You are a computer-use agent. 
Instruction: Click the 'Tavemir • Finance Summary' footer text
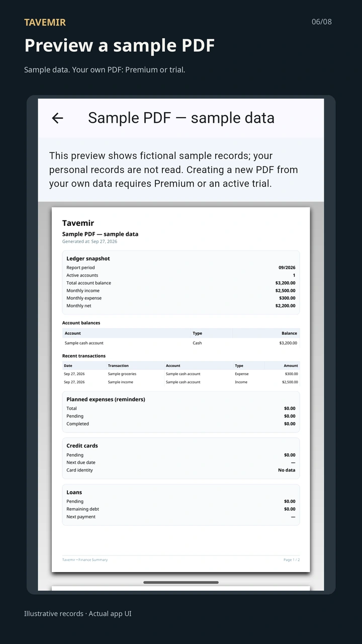[x=85, y=559]
